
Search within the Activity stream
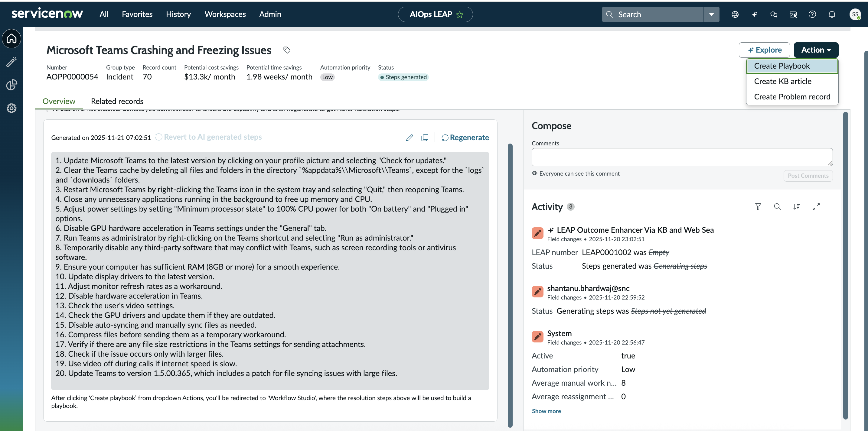click(x=777, y=207)
